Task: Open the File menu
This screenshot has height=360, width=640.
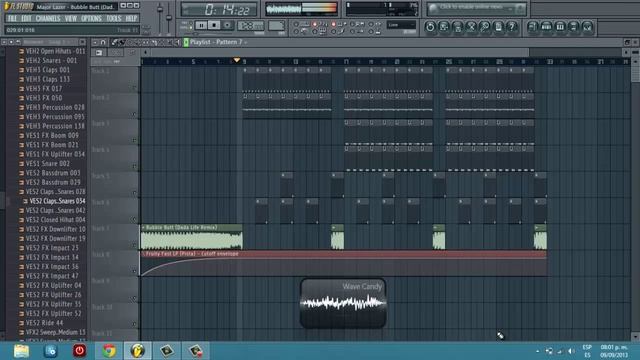Action: tap(12, 18)
